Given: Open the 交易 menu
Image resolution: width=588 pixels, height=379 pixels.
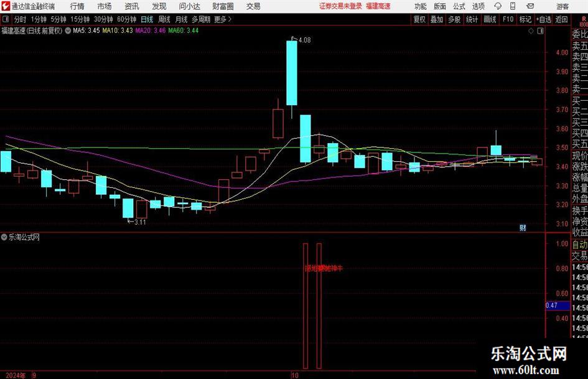Looking at the screenshot, I should [x=253, y=6].
